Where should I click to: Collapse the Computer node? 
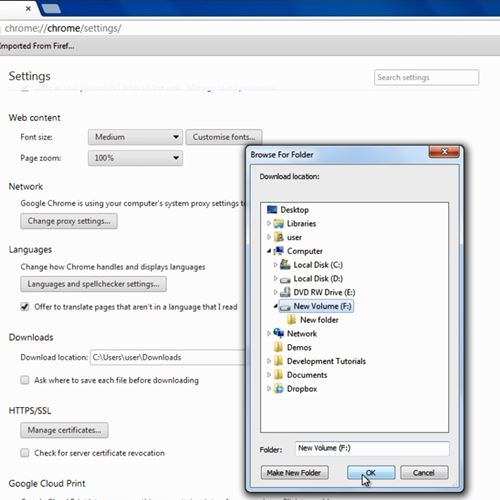(269, 251)
